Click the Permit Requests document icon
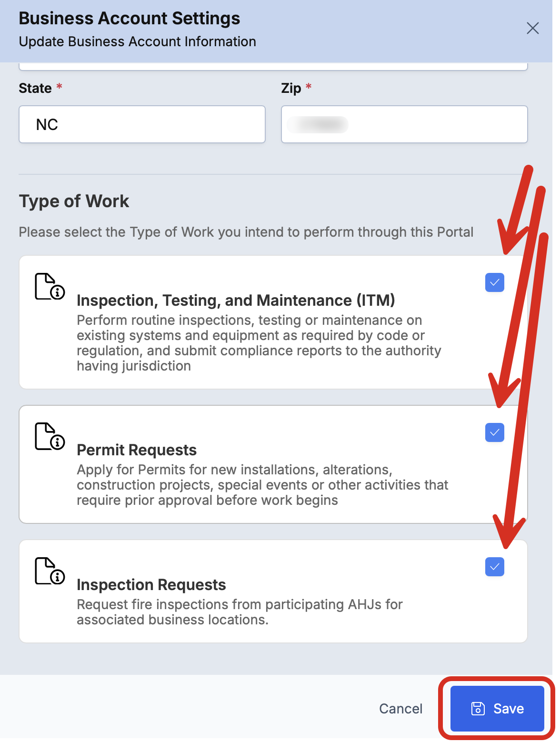The width and height of the screenshot is (560, 742). click(x=50, y=436)
